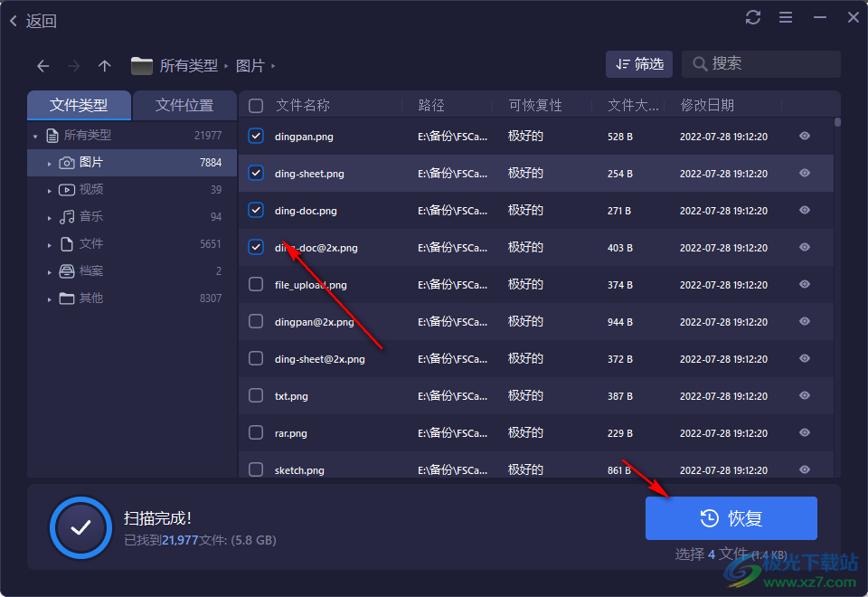Click the up-folder navigation arrow

[104, 65]
